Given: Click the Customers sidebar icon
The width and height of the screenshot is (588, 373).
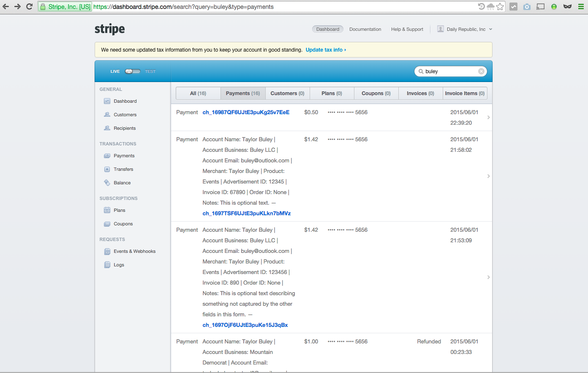Looking at the screenshot, I should [x=107, y=115].
